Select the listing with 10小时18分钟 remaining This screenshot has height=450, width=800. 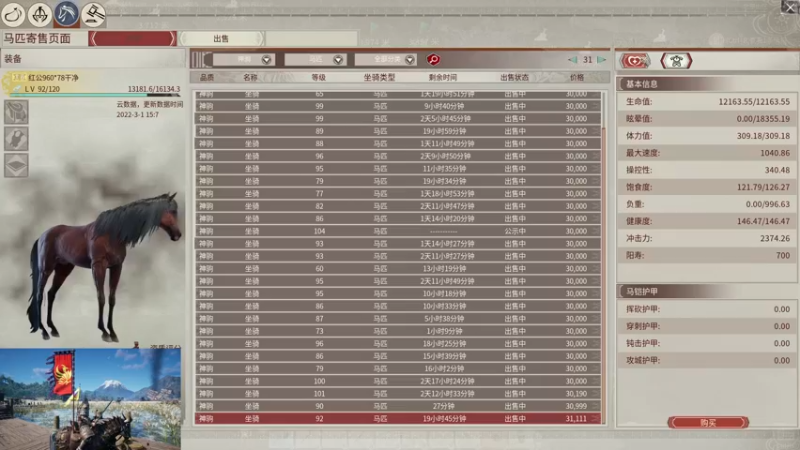pyautogui.click(x=397, y=293)
